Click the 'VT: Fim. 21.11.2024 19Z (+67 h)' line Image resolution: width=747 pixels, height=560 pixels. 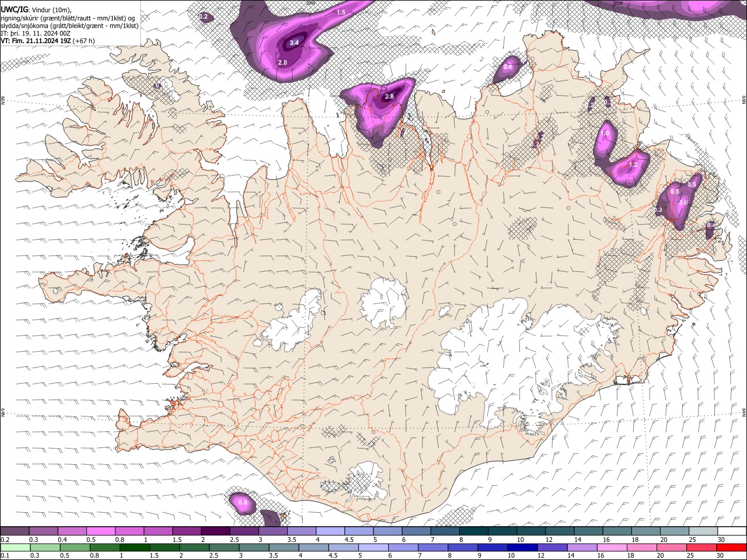pos(47,41)
